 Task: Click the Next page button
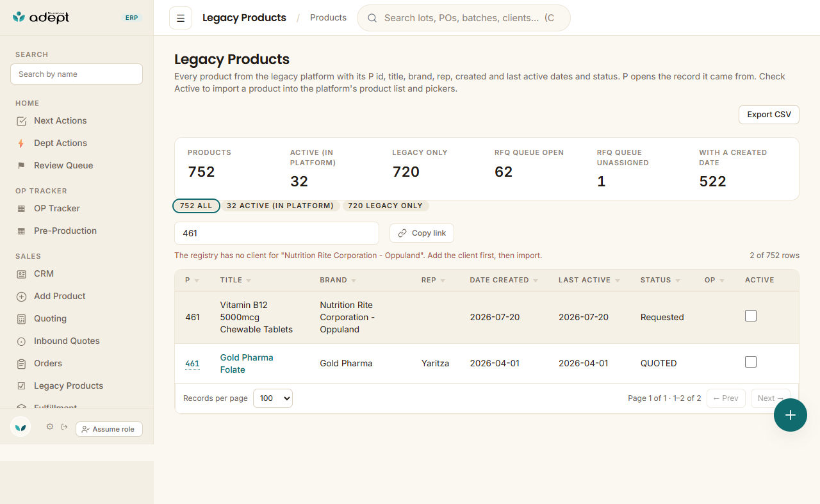tap(771, 398)
